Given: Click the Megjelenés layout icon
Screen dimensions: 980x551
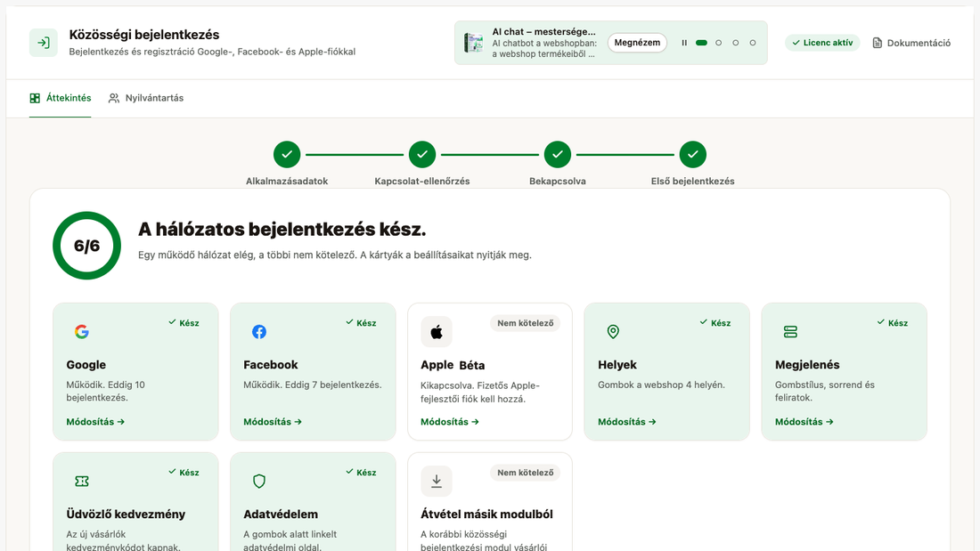Looking at the screenshot, I should pyautogui.click(x=790, y=332).
